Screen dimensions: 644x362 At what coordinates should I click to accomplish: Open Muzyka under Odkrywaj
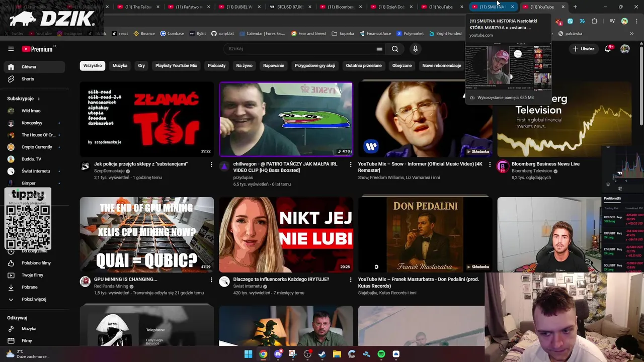pos(34,329)
